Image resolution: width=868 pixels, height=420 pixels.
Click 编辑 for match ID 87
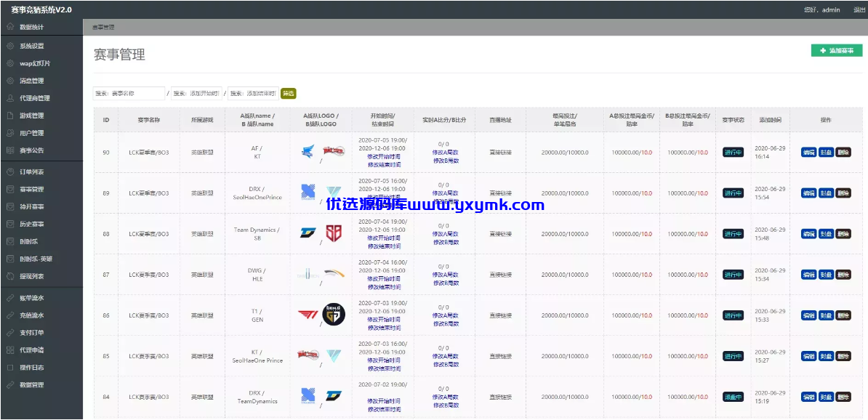tap(809, 275)
